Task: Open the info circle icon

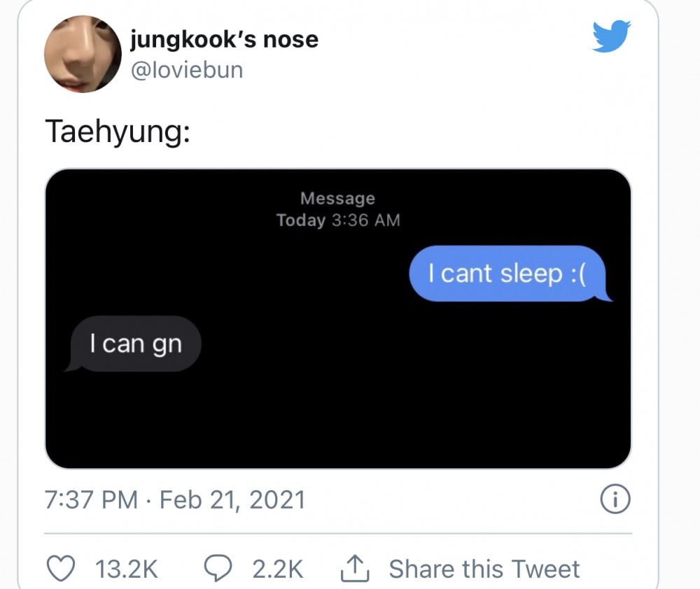Action: pyautogui.click(x=615, y=499)
